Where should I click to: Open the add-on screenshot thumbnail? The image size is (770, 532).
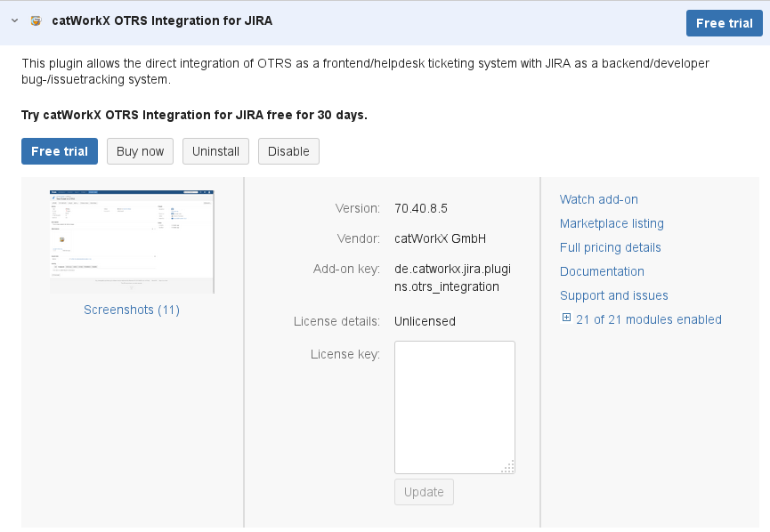click(132, 241)
